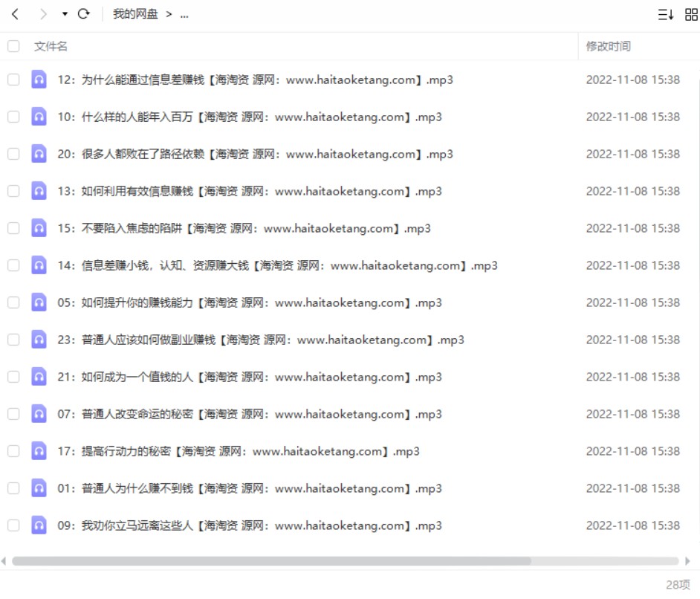The width and height of the screenshot is (700, 599).
Task: Click audio icon of 07：普通人改变命运的秘密
Action: [x=39, y=414]
